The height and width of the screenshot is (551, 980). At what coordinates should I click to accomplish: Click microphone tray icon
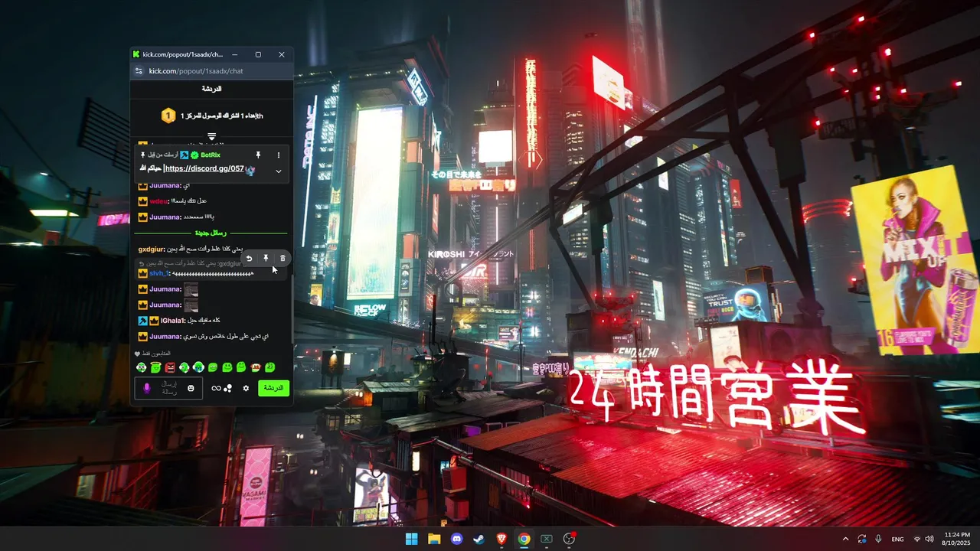click(x=879, y=539)
